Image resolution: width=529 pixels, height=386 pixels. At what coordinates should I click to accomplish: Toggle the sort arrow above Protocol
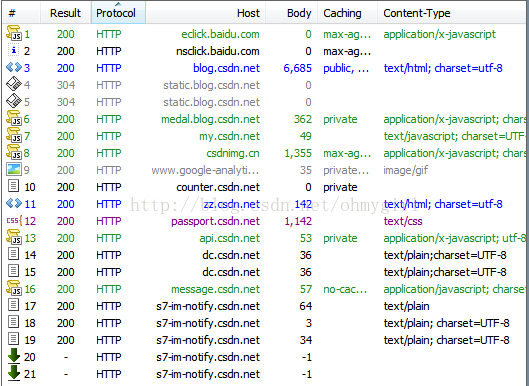118,4
